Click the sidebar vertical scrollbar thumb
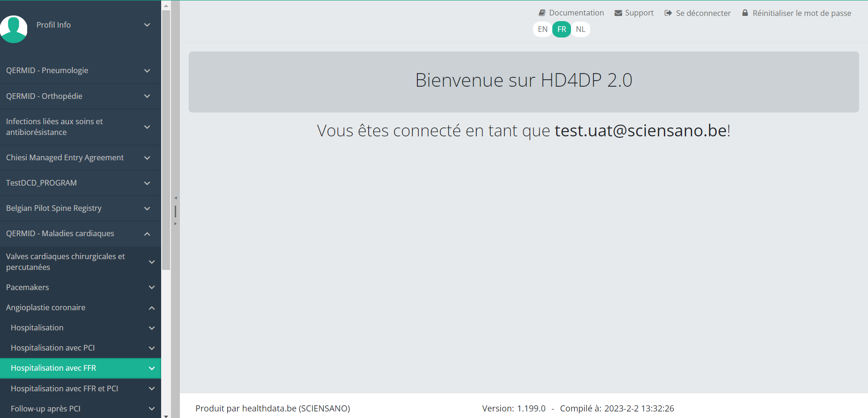Screen dimensions: 868x418 166,141
